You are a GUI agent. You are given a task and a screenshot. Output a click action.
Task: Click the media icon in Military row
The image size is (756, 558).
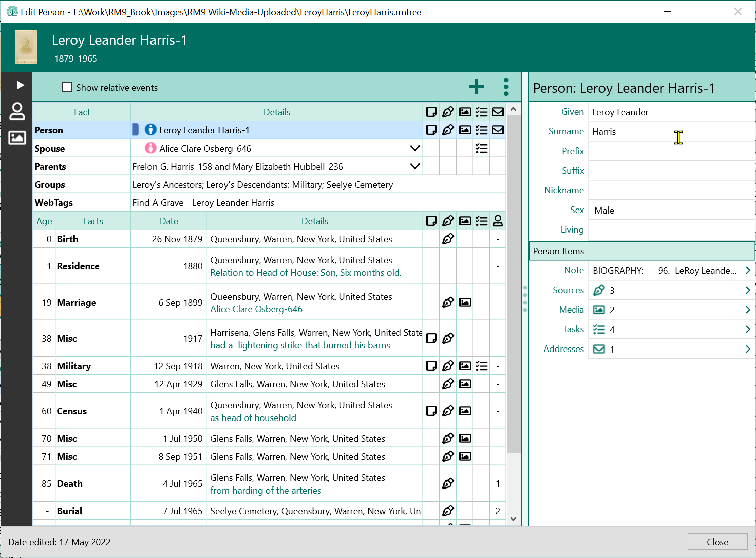[465, 366]
